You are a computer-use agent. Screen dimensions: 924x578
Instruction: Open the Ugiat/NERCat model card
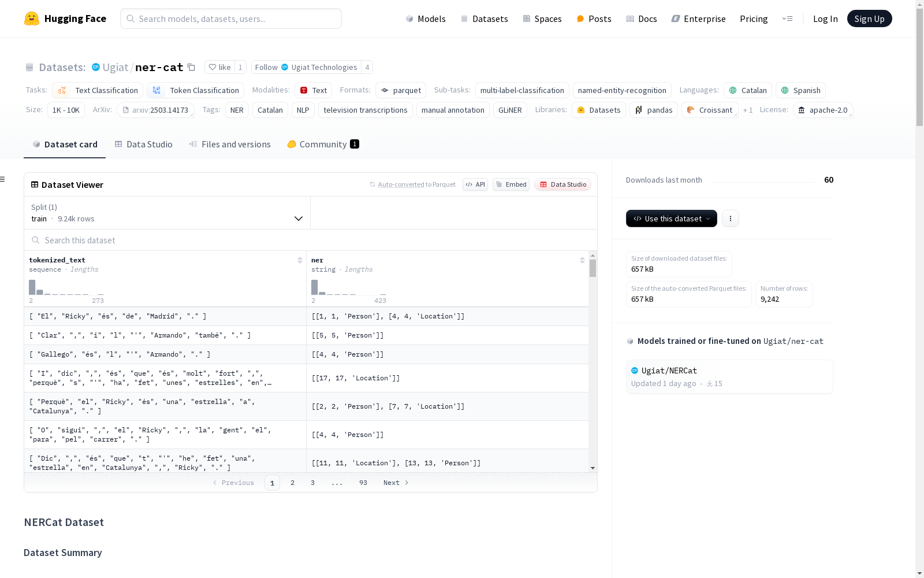click(729, 377)
